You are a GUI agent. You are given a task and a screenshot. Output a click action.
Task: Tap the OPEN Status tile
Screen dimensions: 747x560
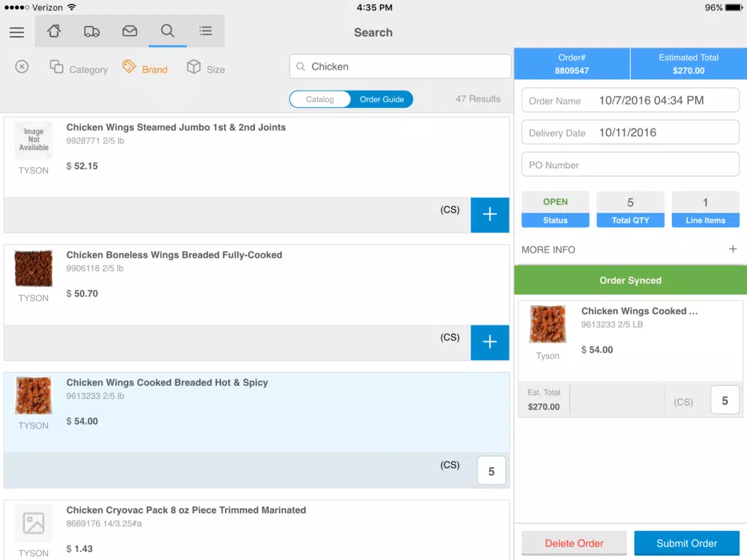click(x=555, y=210)
